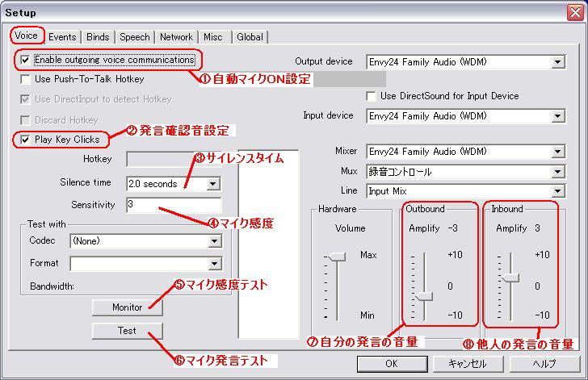Screen dimensions: 588x380
Task: Click the Sensitivity input field
Action: [173, 205]
